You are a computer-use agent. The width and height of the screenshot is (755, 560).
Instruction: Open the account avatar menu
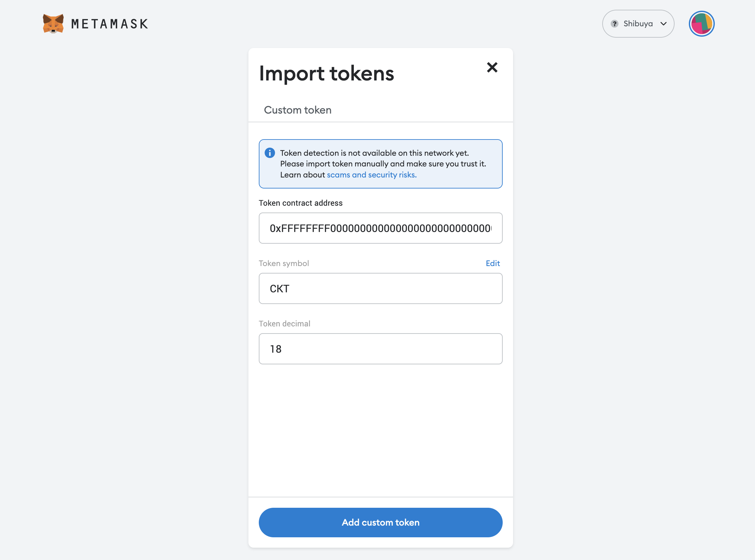[701, 24]
